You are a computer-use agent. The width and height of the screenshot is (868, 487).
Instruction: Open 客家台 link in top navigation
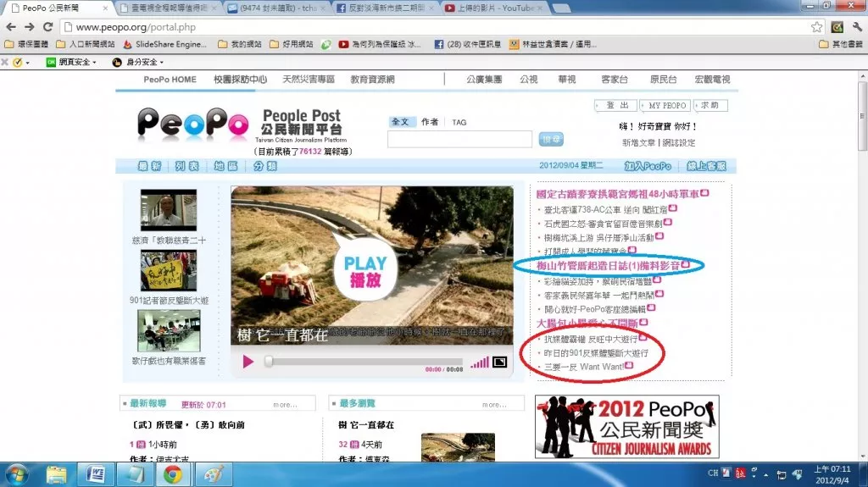[615, 80]
